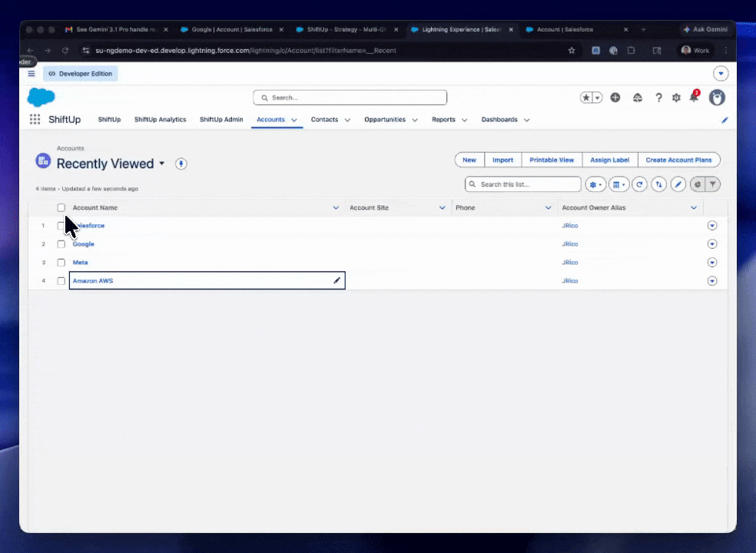
Task: Go back in browser history
Action: pos(30,51)
